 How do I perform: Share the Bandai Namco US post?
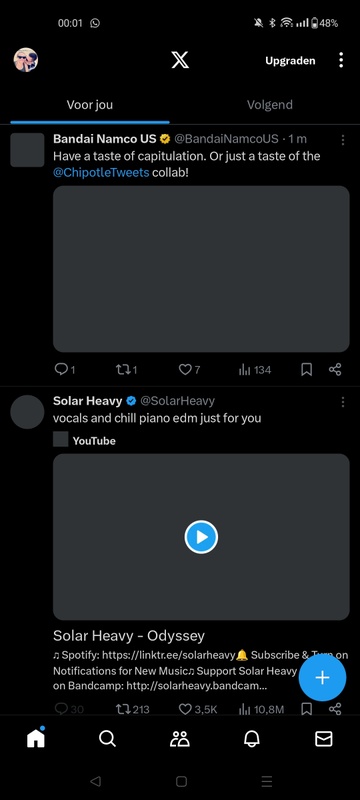coord(335,370)
